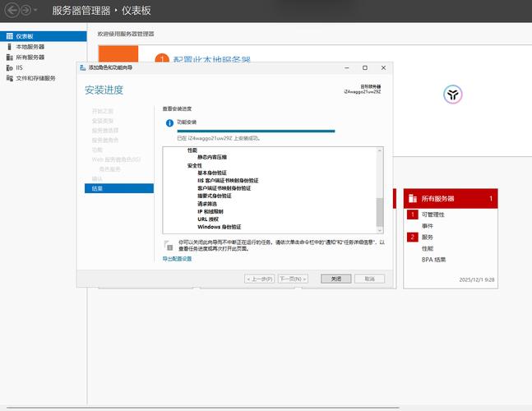532x411 pixels.
Task: Maximize the 添加角色和功能向导 window
Action: pos(365,68)
